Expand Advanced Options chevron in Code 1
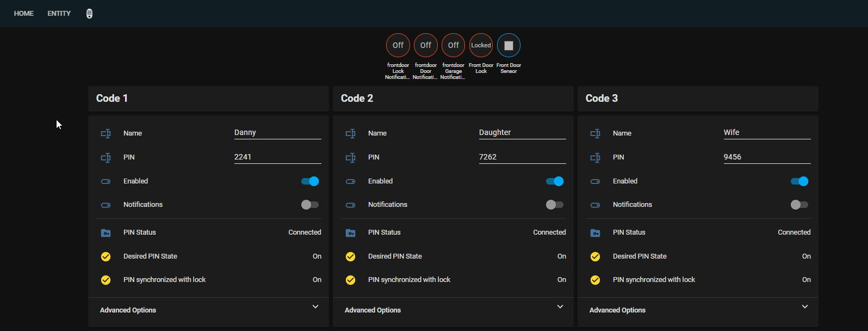 click(315, 307)
